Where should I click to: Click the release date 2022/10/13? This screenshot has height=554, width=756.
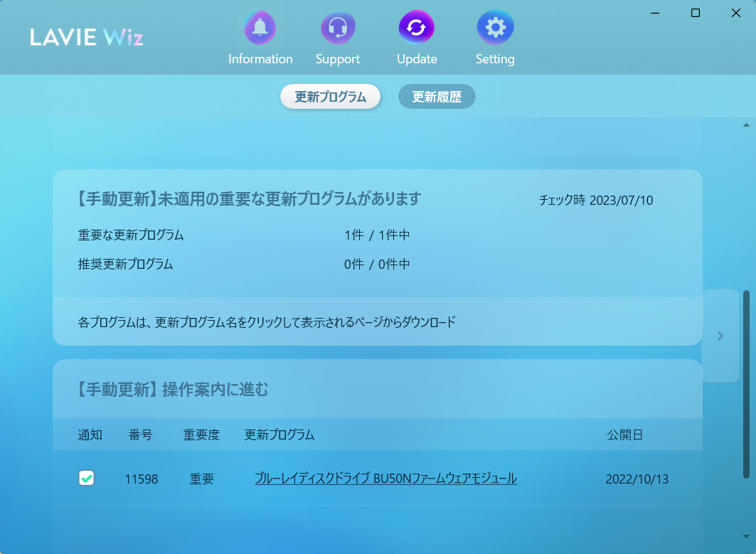637,479
